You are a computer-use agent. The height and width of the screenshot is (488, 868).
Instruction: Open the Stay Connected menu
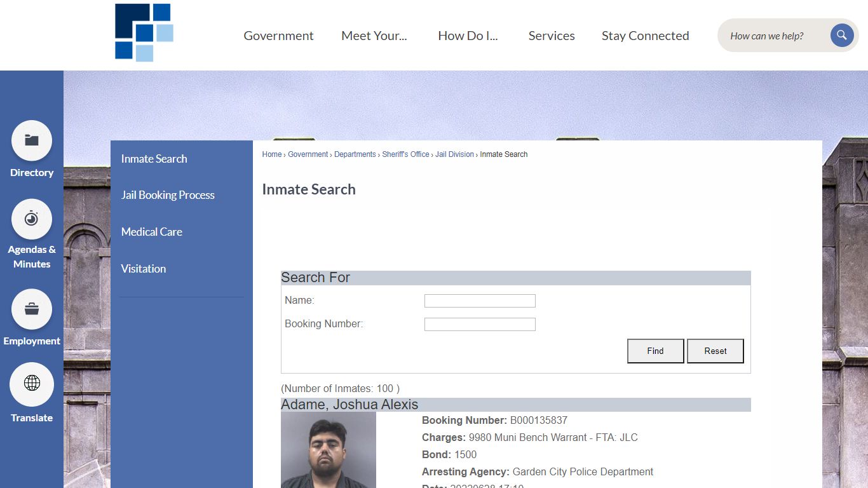click(645, 36)
